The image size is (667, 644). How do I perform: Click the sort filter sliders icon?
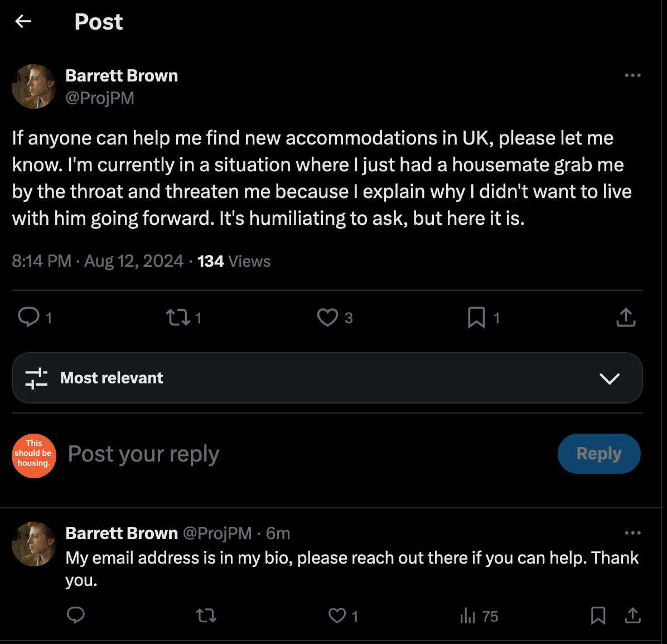36,378
